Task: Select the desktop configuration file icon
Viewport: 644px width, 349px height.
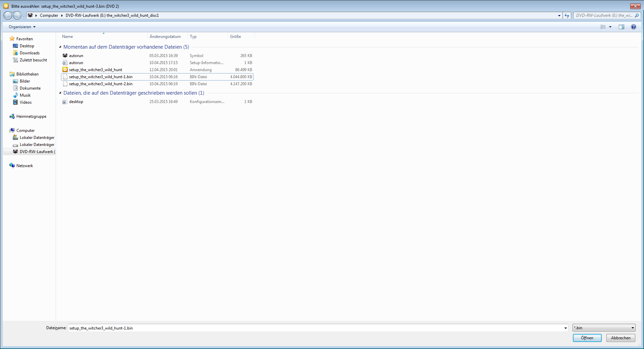Action: tap(64, 102)
